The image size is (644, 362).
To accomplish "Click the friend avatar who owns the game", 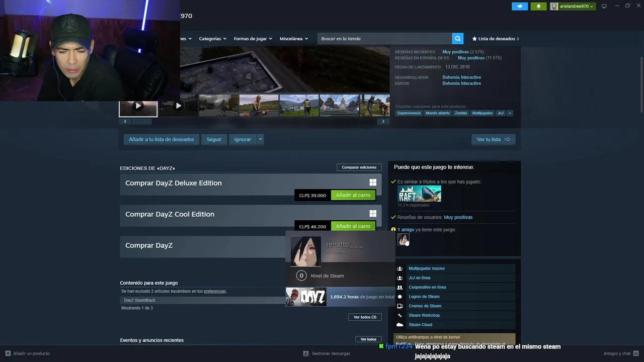I will [403, 240].
